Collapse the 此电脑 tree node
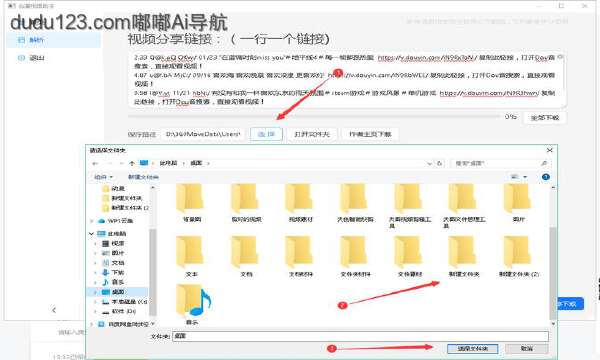This screenshot has width=600, height=360. click(91, 233)
